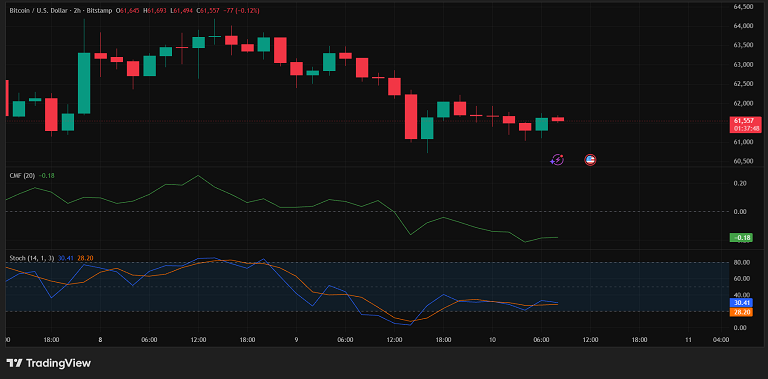This screenshot has height=379, width=768.
Task: Click the 0.20 level on CMF scale
Action: click(740, 183)
